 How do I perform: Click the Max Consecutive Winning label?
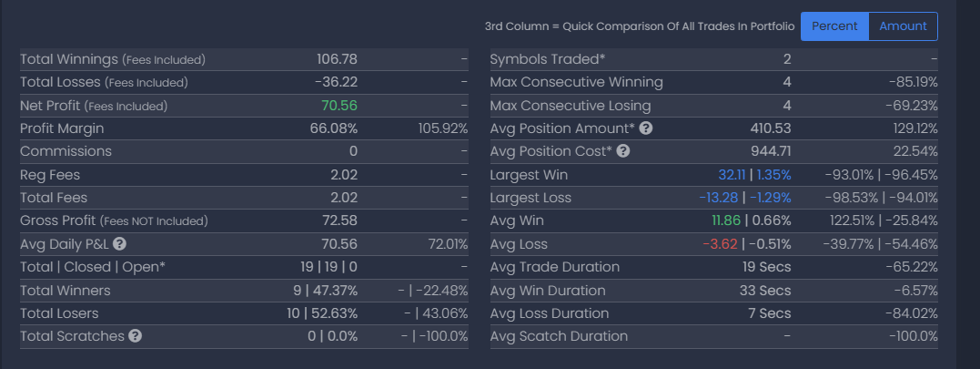pyautogui.click(x=576, y=82)
